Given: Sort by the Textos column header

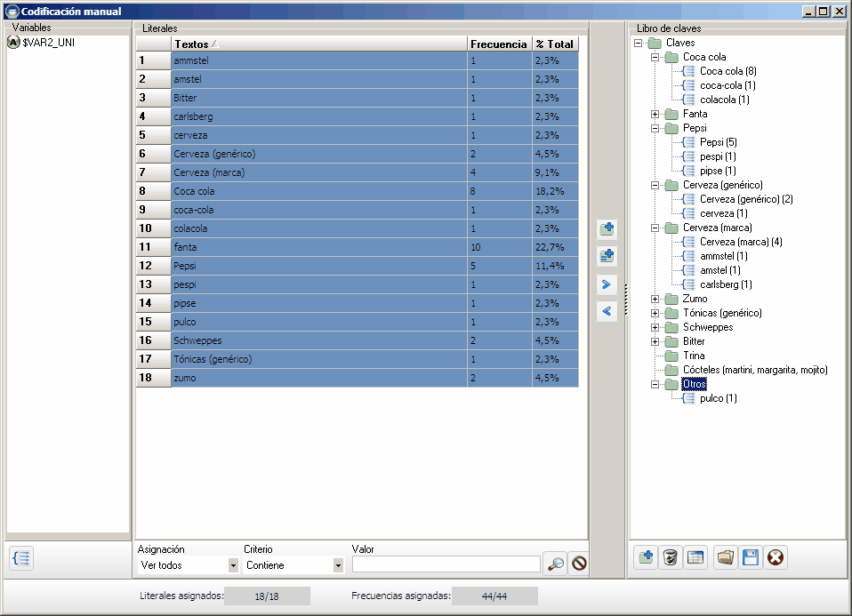Looking at the screenshot, I should 319,44.
